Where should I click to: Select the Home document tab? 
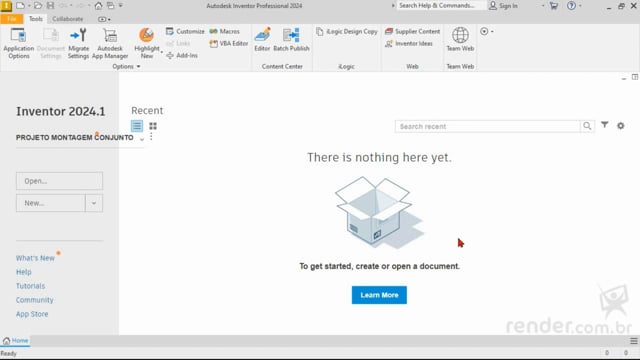tap(16, 340)
